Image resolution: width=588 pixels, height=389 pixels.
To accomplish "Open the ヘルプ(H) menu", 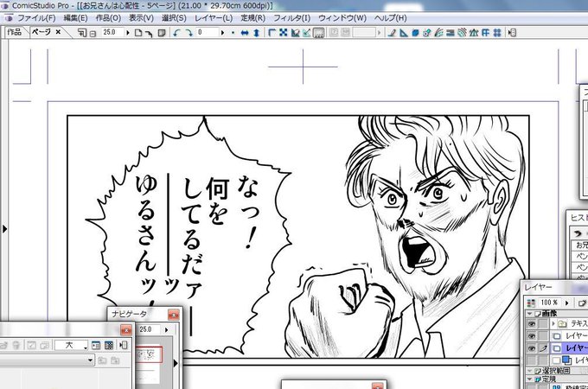I will [390, 18].
